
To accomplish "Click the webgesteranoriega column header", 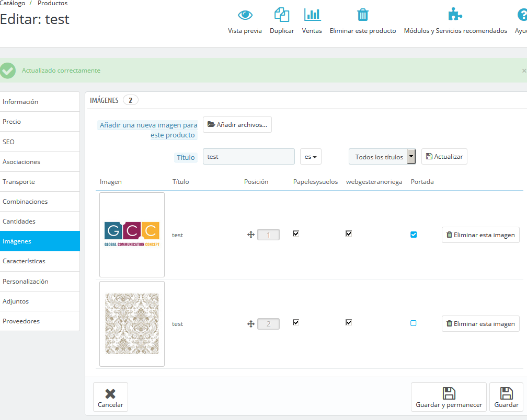I will coord(374,182).
